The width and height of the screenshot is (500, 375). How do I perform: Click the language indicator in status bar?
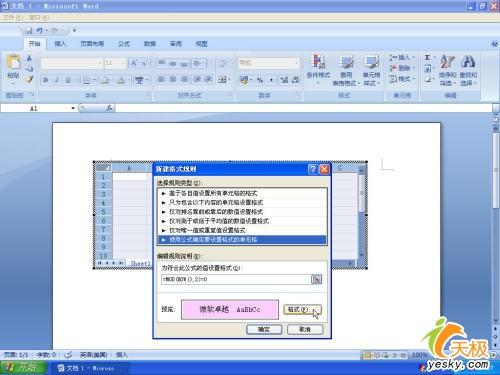pos(94,355)
